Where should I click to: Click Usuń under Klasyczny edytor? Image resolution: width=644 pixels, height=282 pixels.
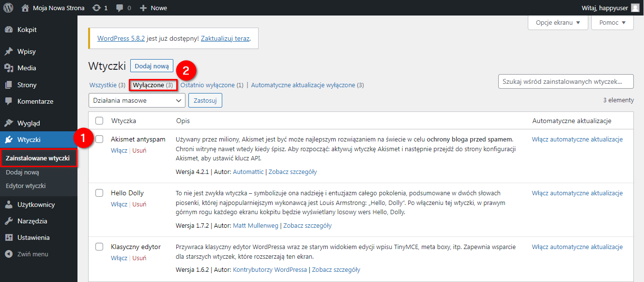(139, 258)
